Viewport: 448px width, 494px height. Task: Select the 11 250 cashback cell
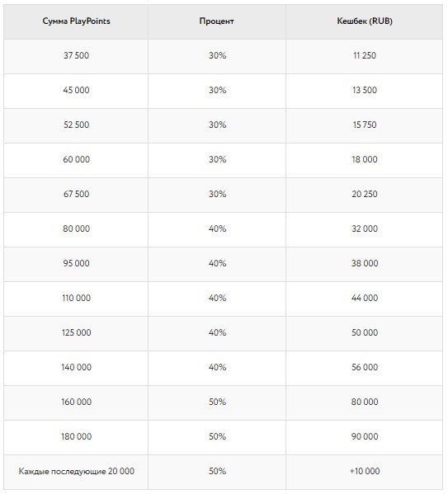[365, 56]
